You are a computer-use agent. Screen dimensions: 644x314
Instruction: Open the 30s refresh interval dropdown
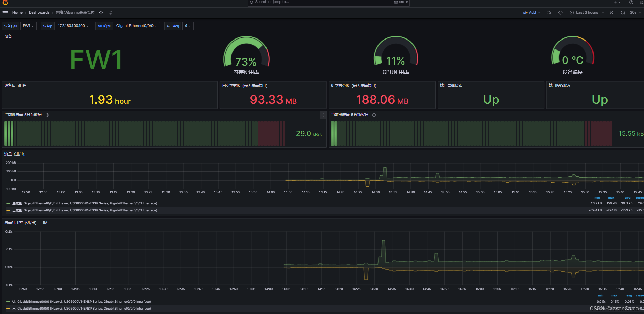pyautogui.click(x=635, y=13)
